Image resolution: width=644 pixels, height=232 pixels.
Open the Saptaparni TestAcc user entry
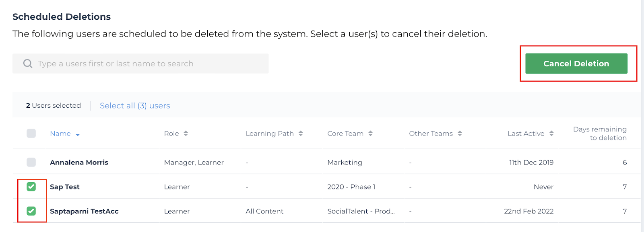[84, 211]
